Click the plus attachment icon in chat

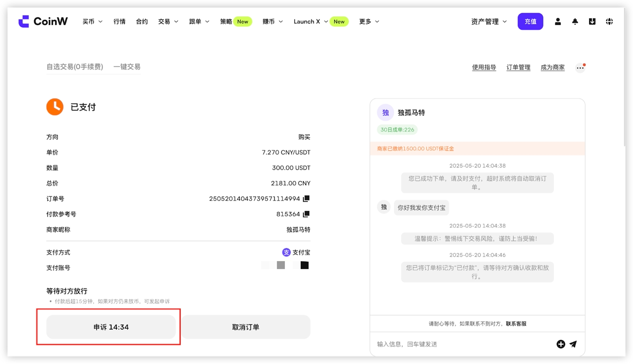point(561,344)
